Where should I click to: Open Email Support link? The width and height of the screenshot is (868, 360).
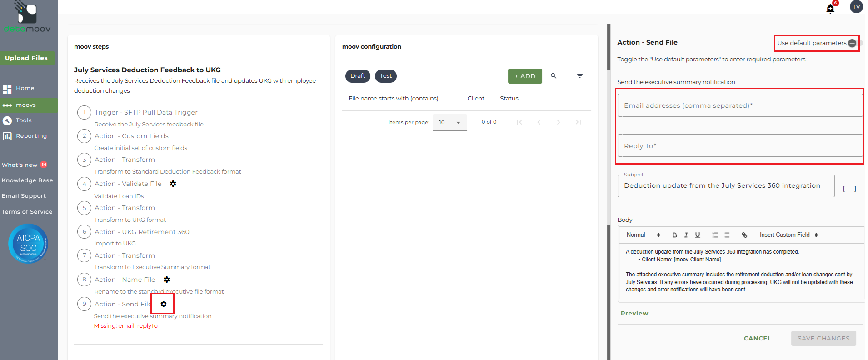(x=24, y=196)
